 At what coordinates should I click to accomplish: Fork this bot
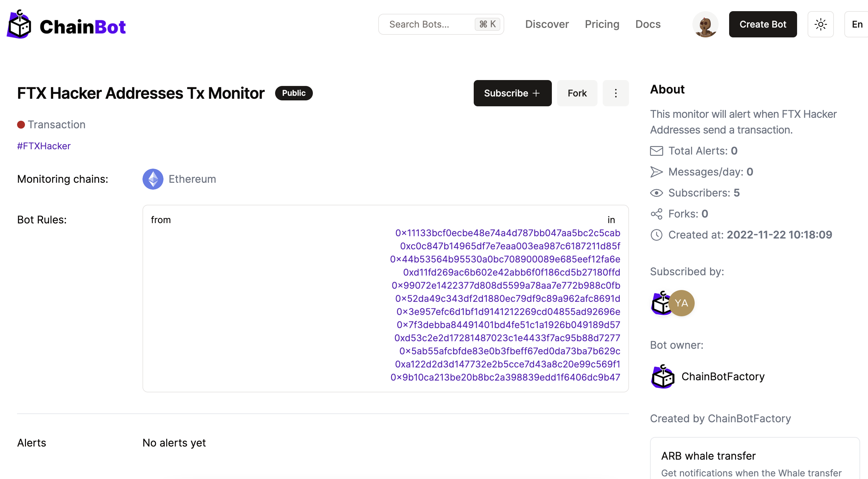(x=577, y=93)
